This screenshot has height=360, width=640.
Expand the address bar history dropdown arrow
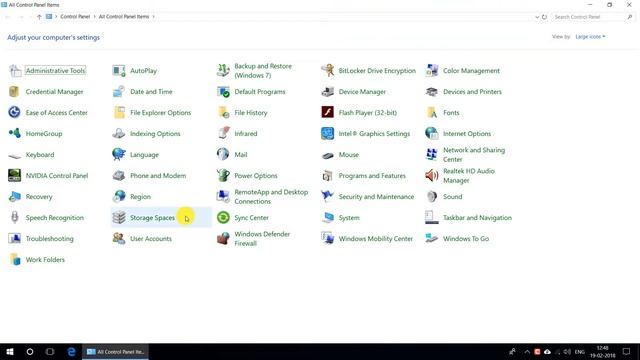click(537, 17)
